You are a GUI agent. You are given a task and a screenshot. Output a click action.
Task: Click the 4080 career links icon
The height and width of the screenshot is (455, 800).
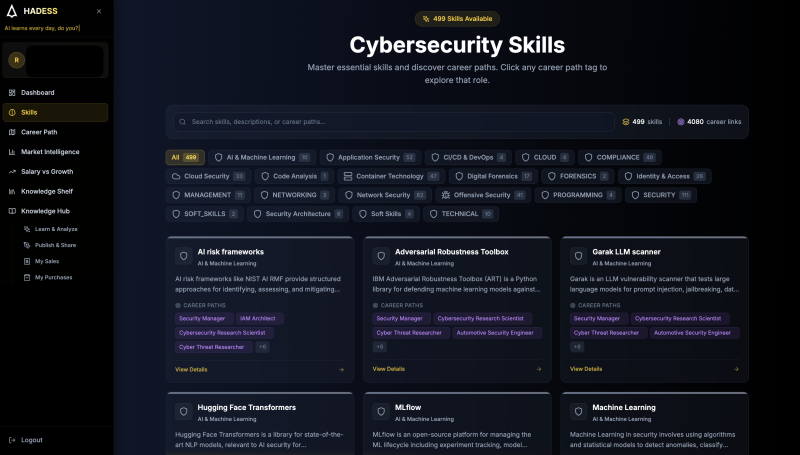pyautogui.click(x=681, y=122)
